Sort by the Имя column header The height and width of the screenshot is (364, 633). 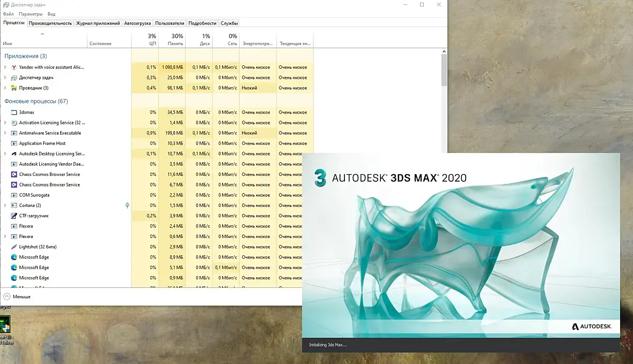click(x=43, y=40)
